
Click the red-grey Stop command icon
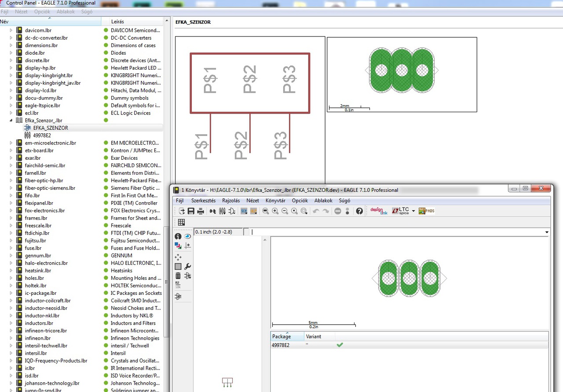[x=338, y=211]
